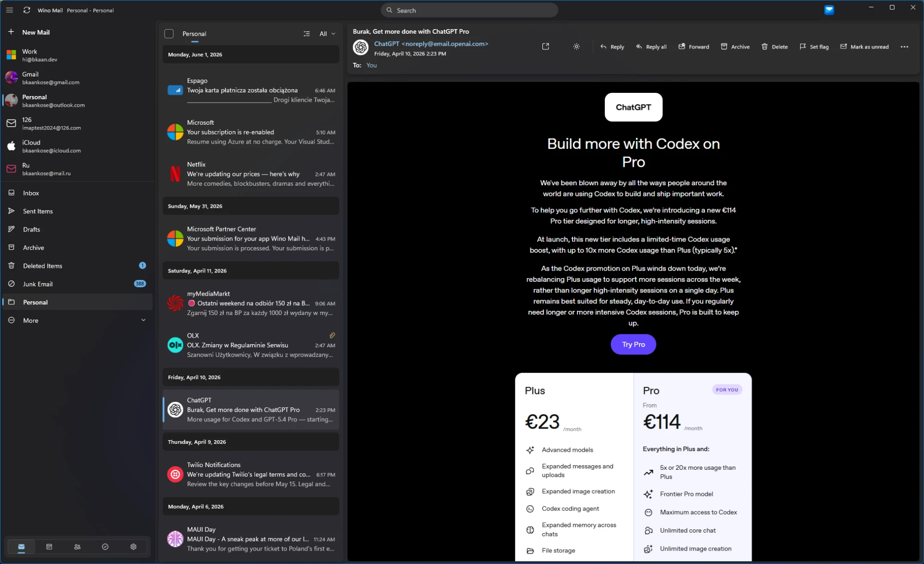
Task: Select the Personal outlook.com account
Action: click(78, 101)
